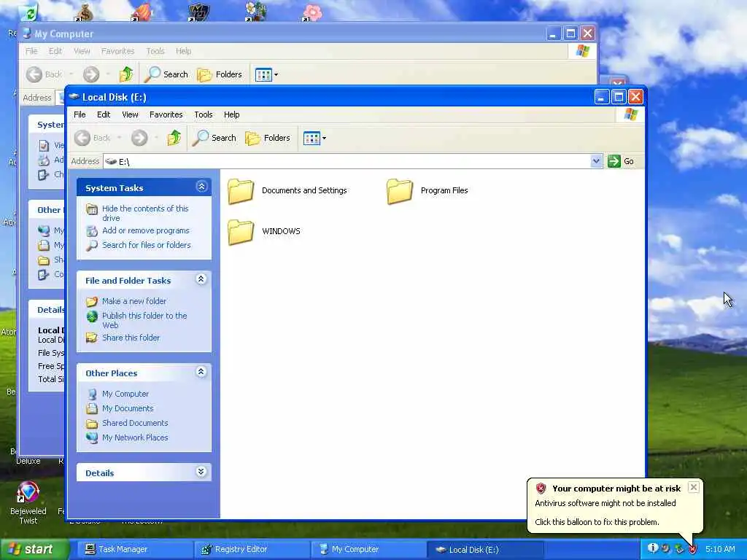The image size is (747, 560).
Task: Open Favorites menu in My Computer window
Action: point(117,51)
